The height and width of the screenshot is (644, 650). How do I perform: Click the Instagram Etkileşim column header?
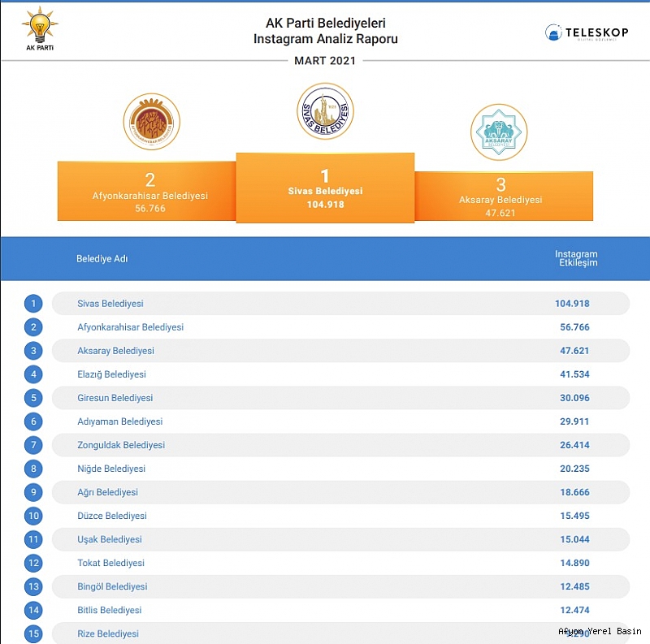575,259
